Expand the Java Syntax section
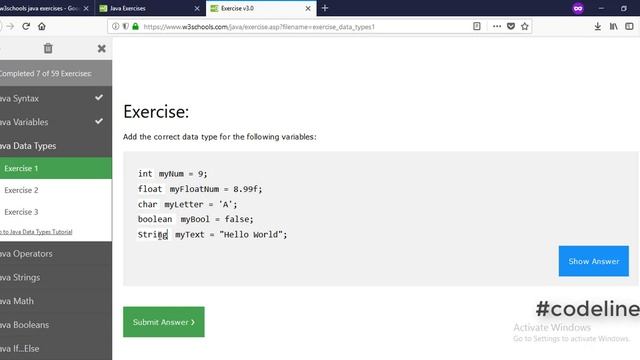This screenshot has width=640, height=360. pos(56,98)
